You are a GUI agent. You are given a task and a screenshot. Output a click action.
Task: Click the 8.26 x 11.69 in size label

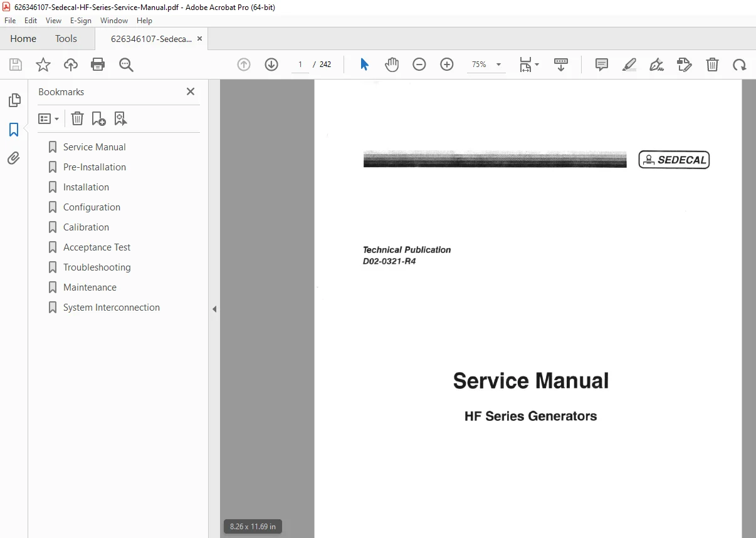(253, 527)
